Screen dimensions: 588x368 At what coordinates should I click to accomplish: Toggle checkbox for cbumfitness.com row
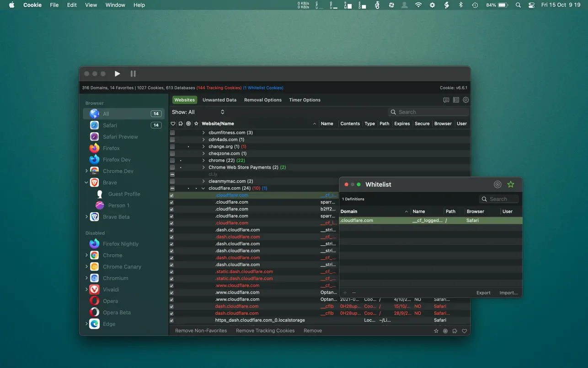click(172, 133)
